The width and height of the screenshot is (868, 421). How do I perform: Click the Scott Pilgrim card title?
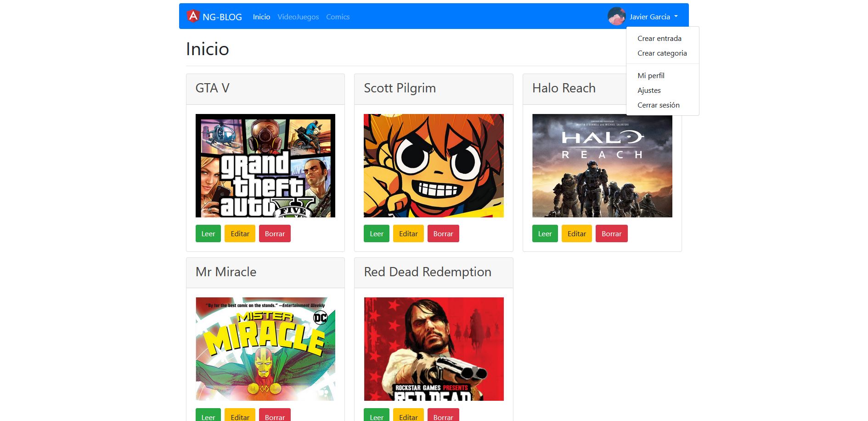tap(400, 88)
